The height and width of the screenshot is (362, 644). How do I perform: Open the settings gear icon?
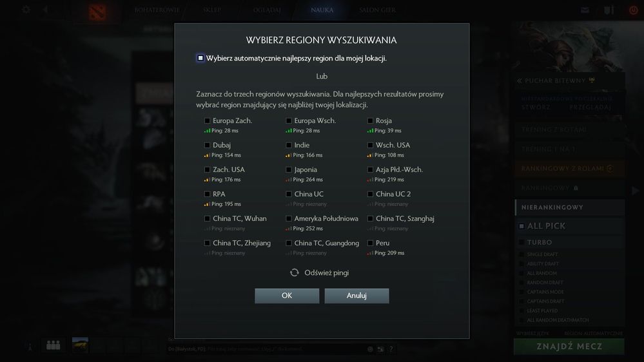point(26,10)
